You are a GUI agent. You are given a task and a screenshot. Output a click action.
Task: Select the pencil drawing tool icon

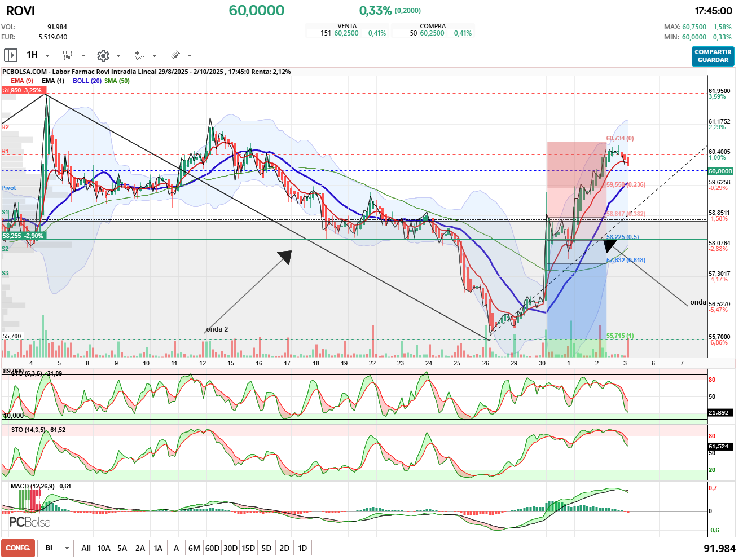(175, 55)
